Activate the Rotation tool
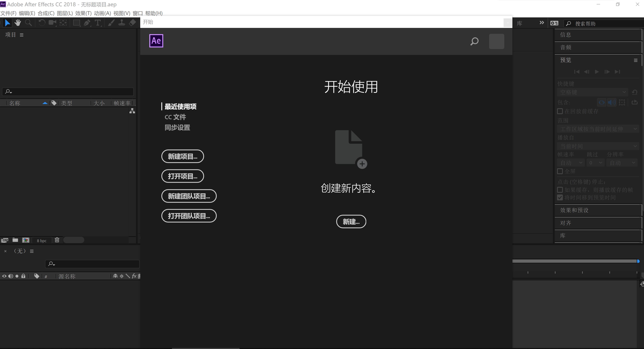644x349 pixels. 42,23
